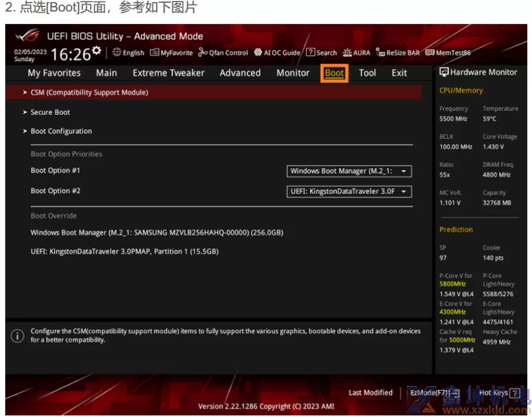The image size is (532, 417).
Task: Open Extreme Tweaker tab
Action: click(169, 73)
